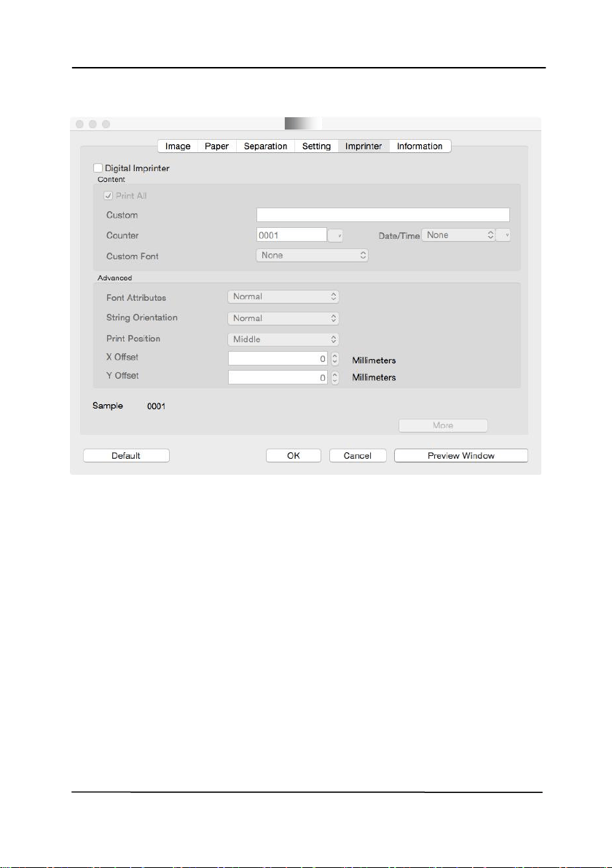
Task: Select the Imprinter tab
Action: [364, 146]
